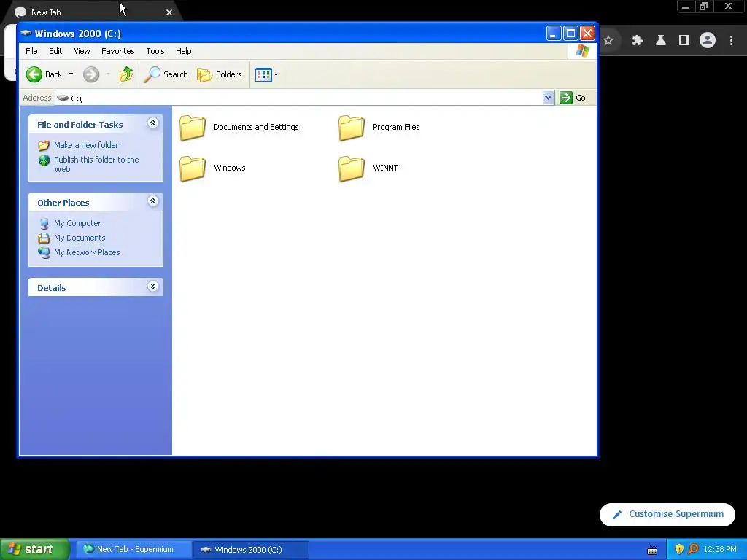The height and width of the screenshot is (560, 747).
Task: Toggle the side panel icon in Supermium
Action: tap(684, 41)
